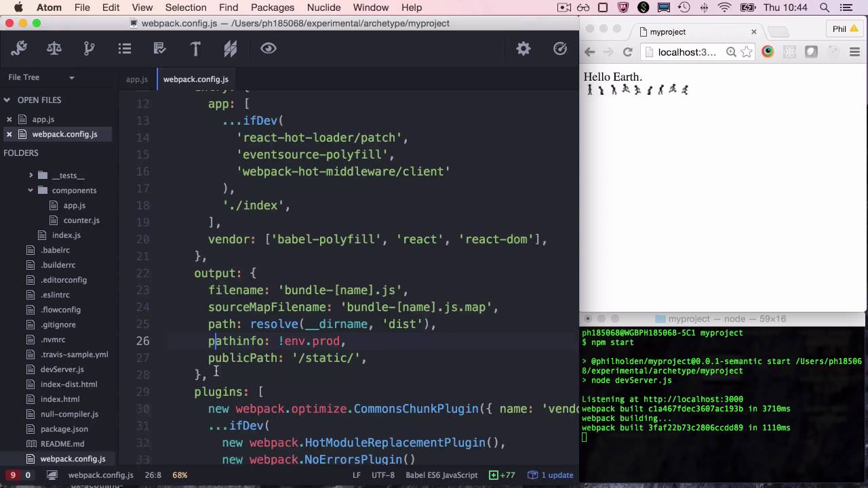Click the red error count 9 in status bar
The width and height of the screenshot is (868, 488).
pos(13,475)
